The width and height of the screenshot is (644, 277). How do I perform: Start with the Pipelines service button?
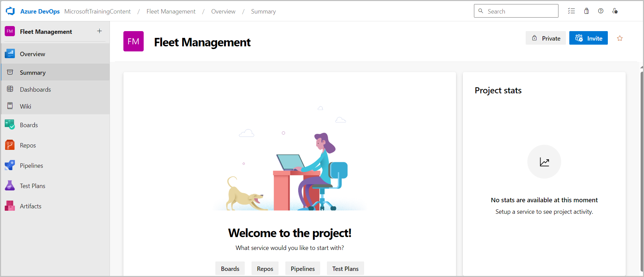pyautogui.click(x=303, y=269)
